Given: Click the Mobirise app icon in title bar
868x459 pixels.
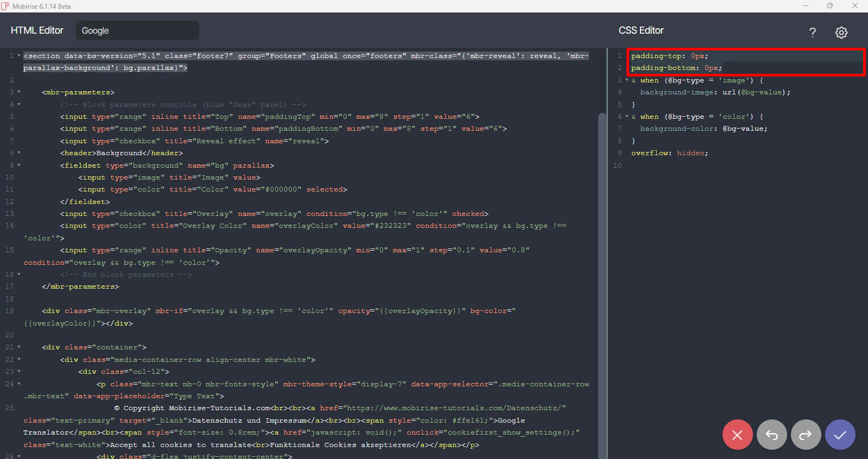Looking at the screenshot, I should pyautogui.click(x=5, y=6).
